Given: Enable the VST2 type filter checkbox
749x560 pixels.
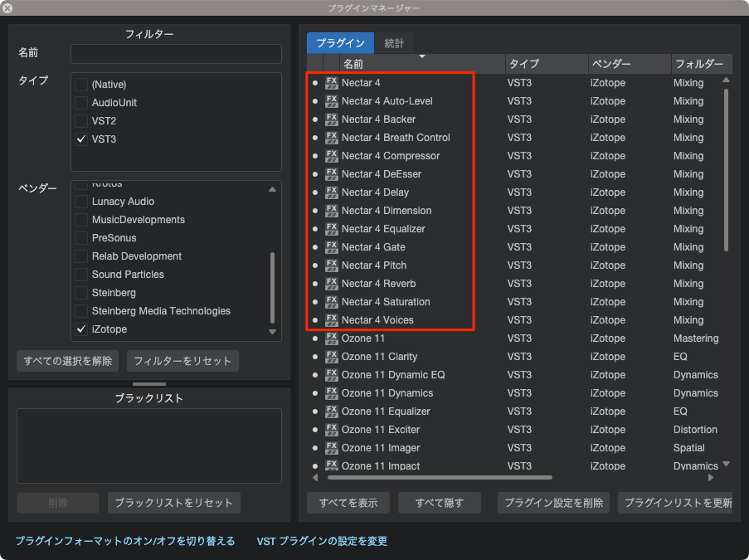Looking at the screenshot, I should pos(81,121).
